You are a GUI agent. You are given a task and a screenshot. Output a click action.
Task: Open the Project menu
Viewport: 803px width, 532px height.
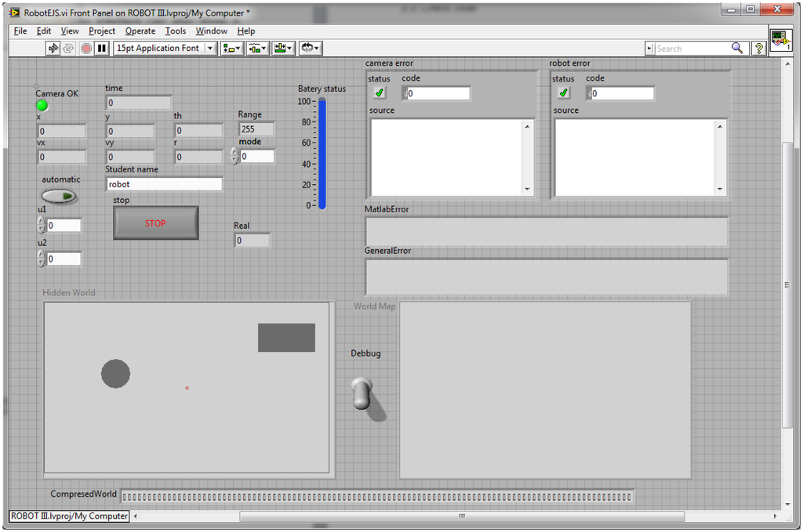(x=102, y=31)
